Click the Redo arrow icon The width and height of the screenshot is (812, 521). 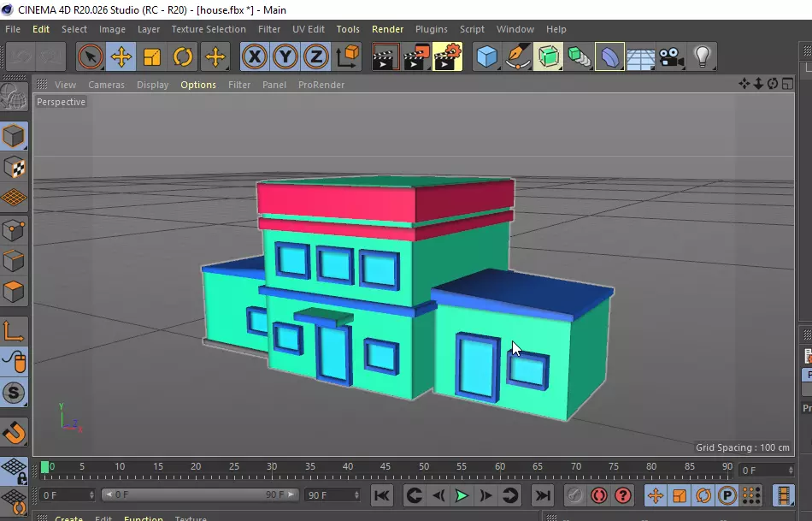(50, 56)
